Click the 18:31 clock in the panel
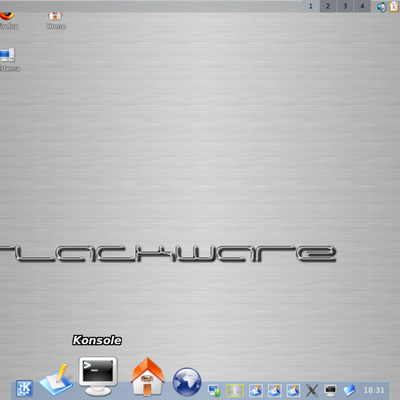Screen dimensions: 400x400 pyautogui.click(x=374, y=390)
